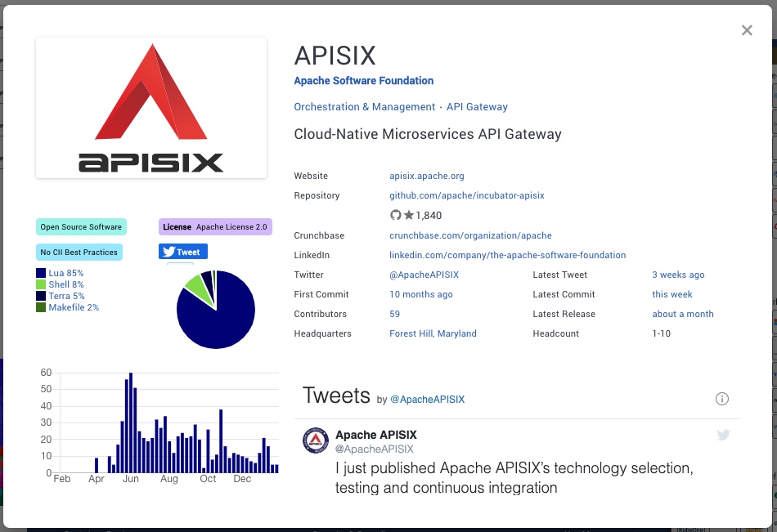Click the tallest June commit bar
This screenshot has width=777, height=532.
coord(131,422)
